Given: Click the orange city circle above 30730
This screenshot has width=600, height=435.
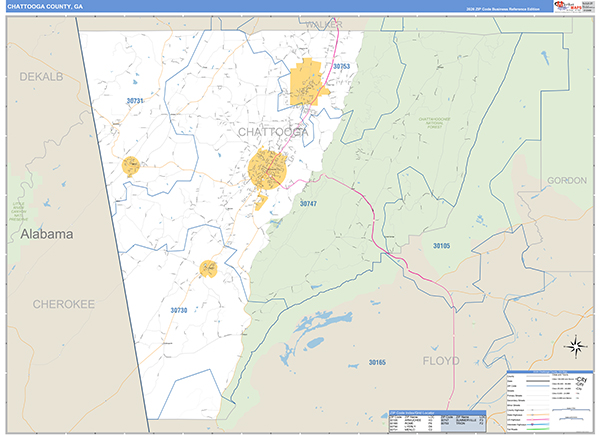Looking at the screenshot, I should click(x=209, y=269).
